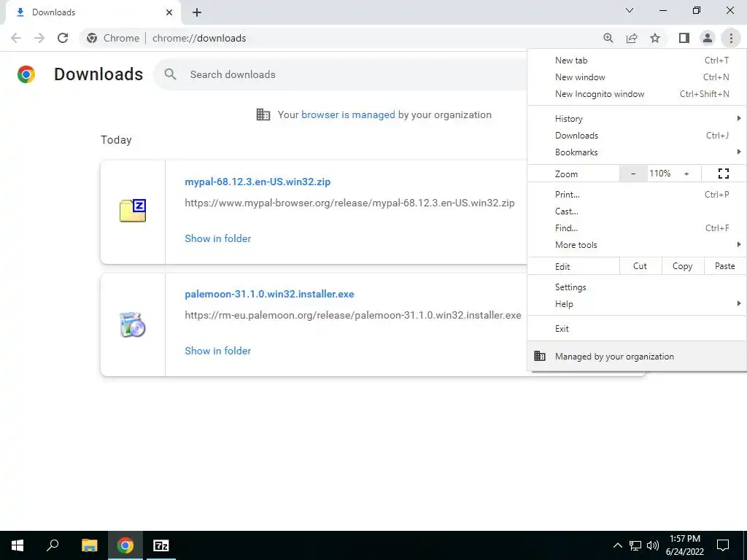The width and height of the screenshot is (747, 560).
Task: Show palemoon installer in folder
Action: point(217,351)
